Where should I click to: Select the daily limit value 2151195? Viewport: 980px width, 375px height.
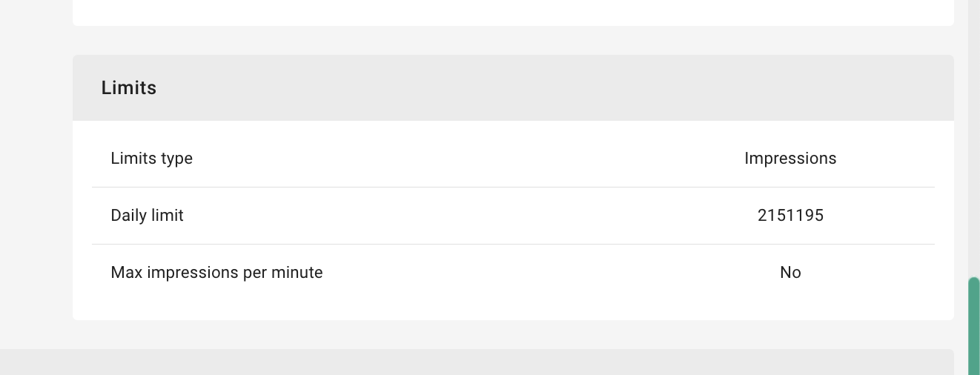tap(790, 216)
